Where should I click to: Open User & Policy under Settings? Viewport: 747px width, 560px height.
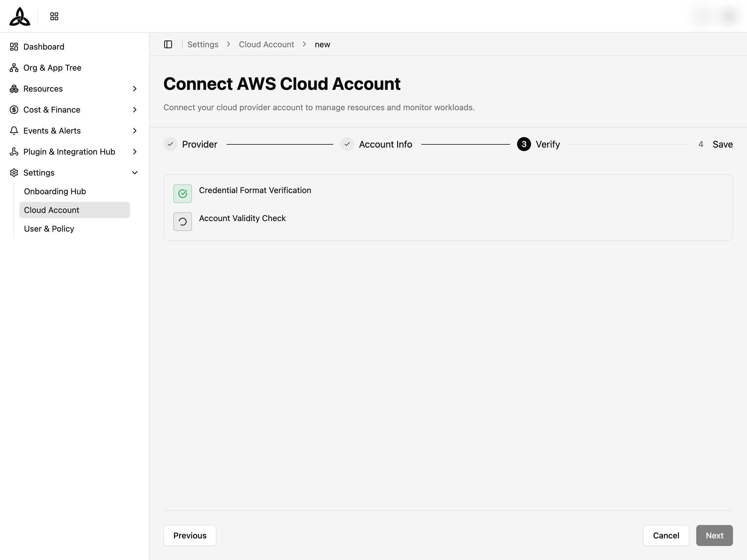[x=75, y=229]
